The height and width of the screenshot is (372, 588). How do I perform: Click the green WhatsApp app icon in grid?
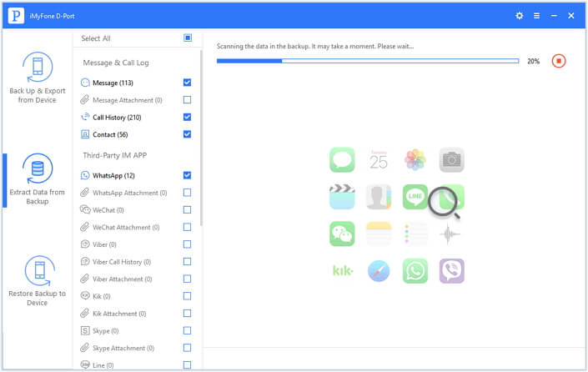415,271
